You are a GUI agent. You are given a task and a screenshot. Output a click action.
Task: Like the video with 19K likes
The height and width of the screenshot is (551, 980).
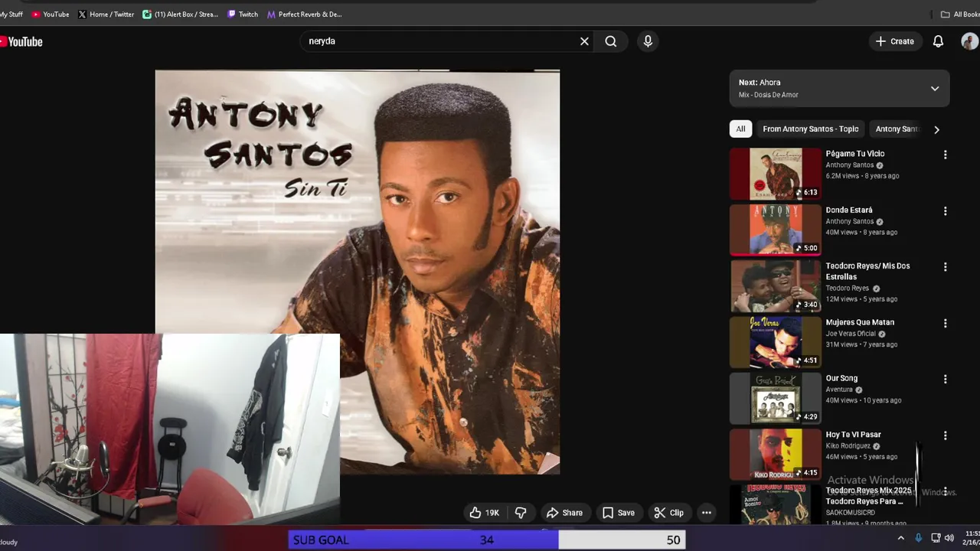(x=484, y=513)
